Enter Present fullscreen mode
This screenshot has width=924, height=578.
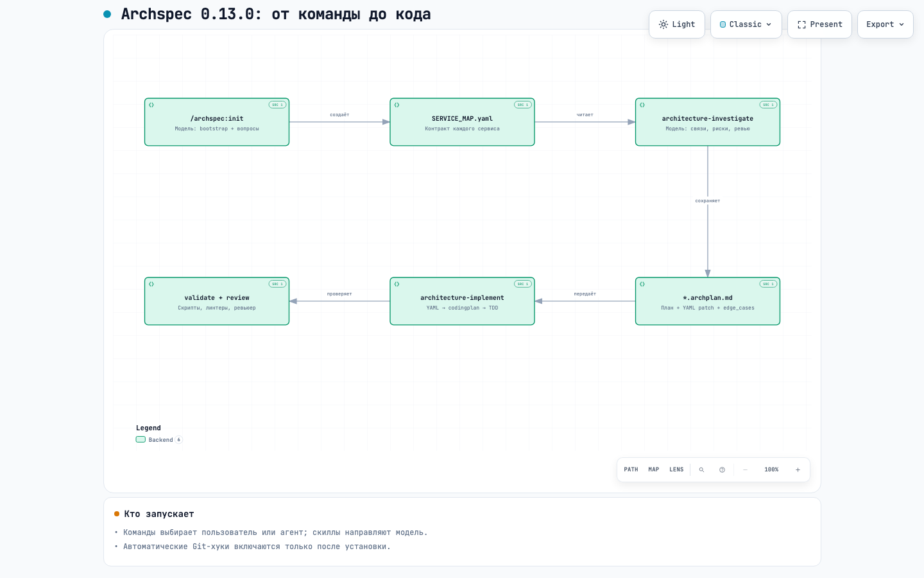coord(819,24)
